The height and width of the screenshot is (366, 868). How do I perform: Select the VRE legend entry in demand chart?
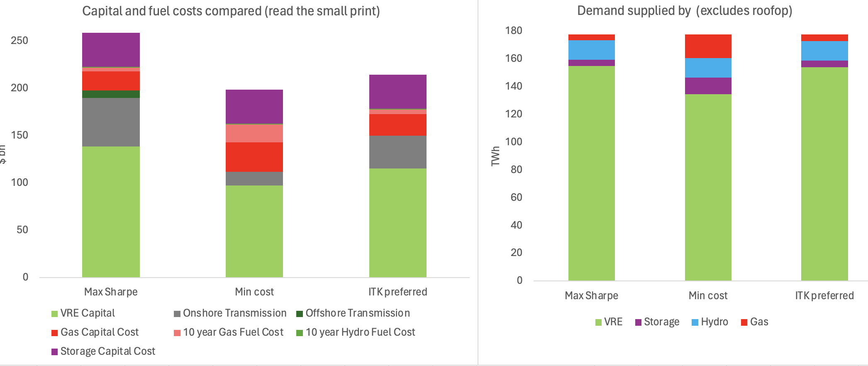coord(609,322)
